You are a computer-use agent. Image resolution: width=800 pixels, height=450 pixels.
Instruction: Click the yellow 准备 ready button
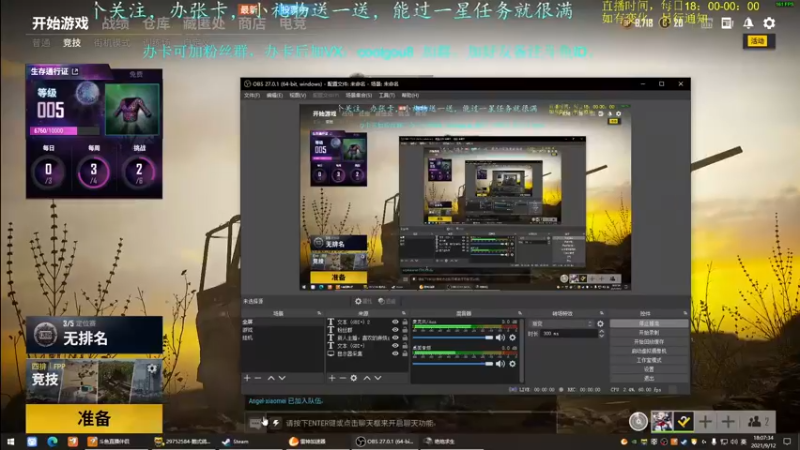(94, 418)
